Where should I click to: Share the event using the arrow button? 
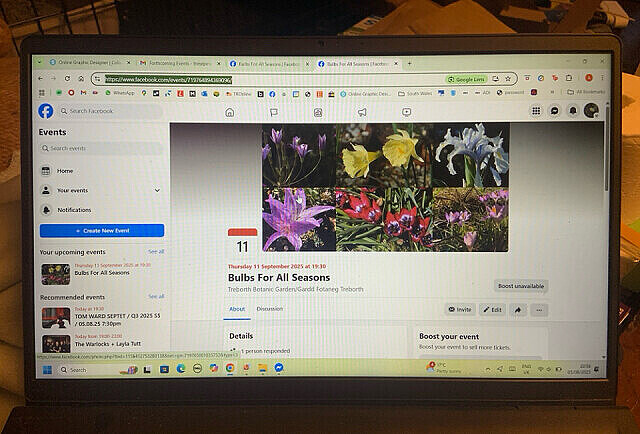pyautogui.click(x=518, y=310)
